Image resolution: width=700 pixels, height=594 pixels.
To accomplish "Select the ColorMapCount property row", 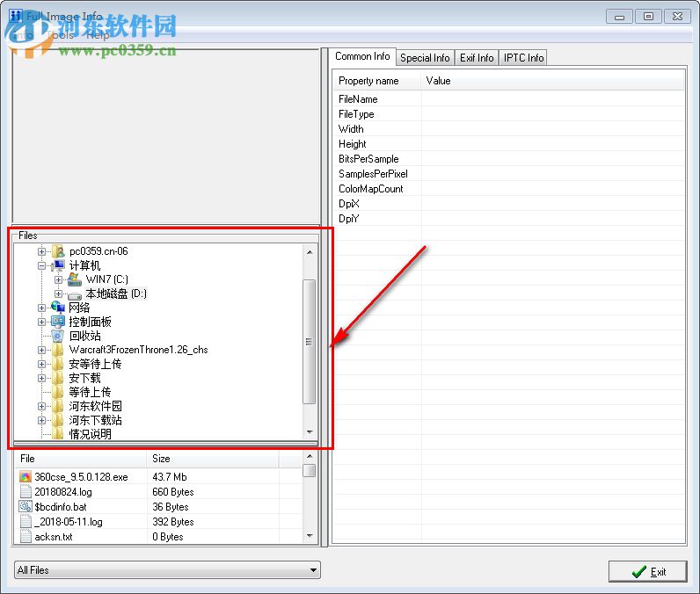I will [509, 189].
